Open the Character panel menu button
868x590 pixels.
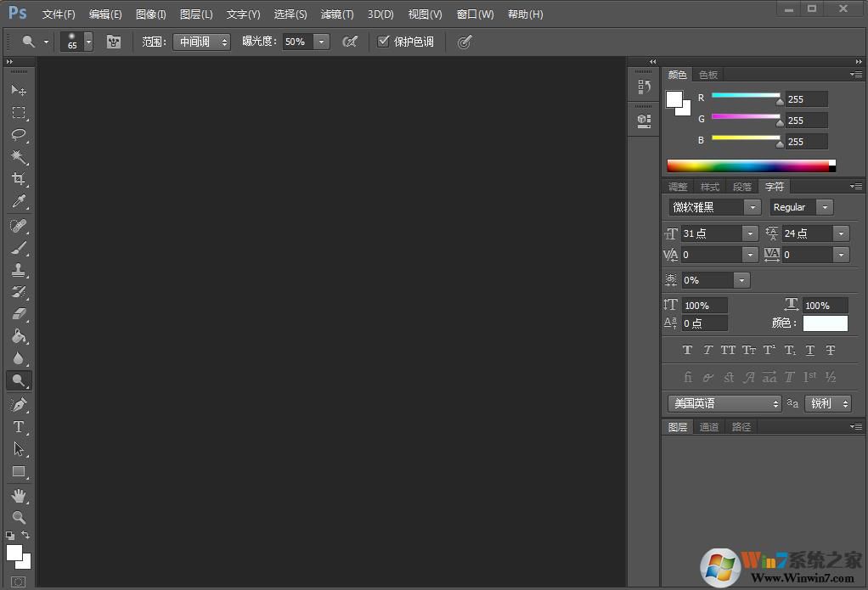[x=854, y=186]
